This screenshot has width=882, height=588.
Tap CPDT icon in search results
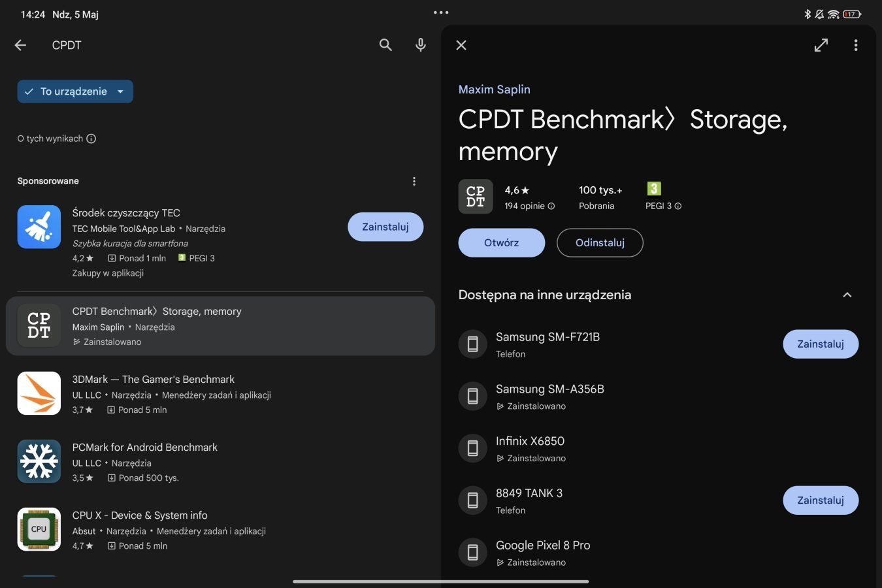[x=39, y=325]
